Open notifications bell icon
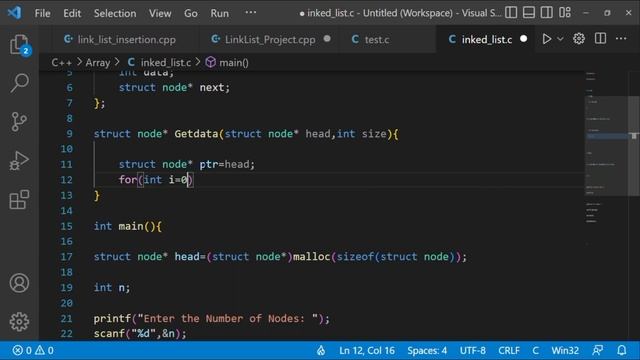Screen dimensions: 640x360 point(622,351)
